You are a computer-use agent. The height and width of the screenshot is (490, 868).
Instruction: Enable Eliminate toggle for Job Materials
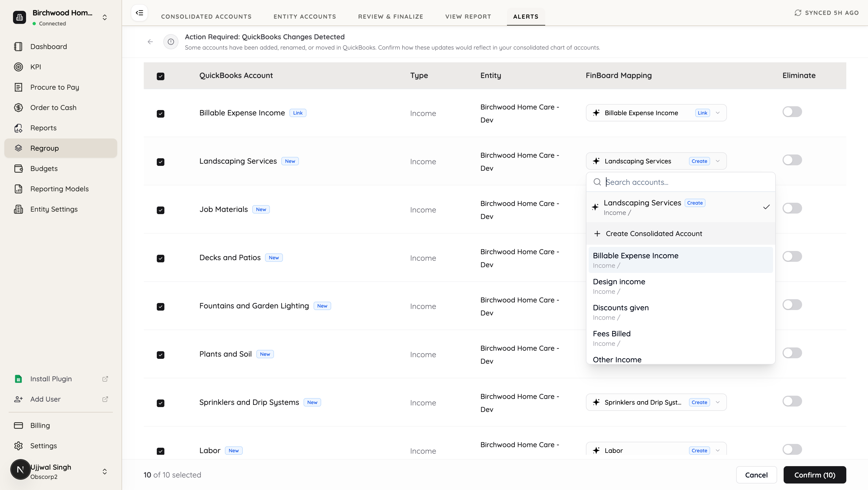(x=792, y=208)
